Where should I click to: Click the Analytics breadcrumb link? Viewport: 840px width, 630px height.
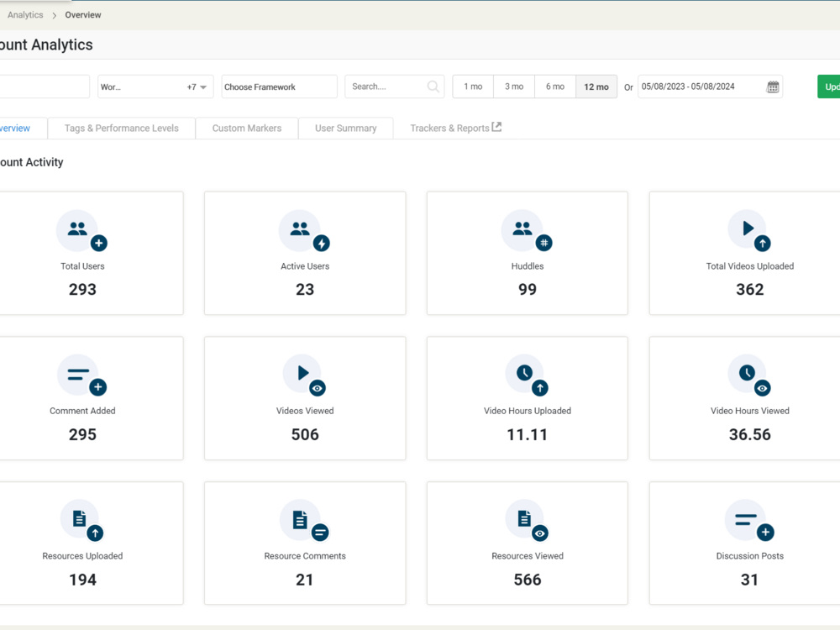pos(25,15)
